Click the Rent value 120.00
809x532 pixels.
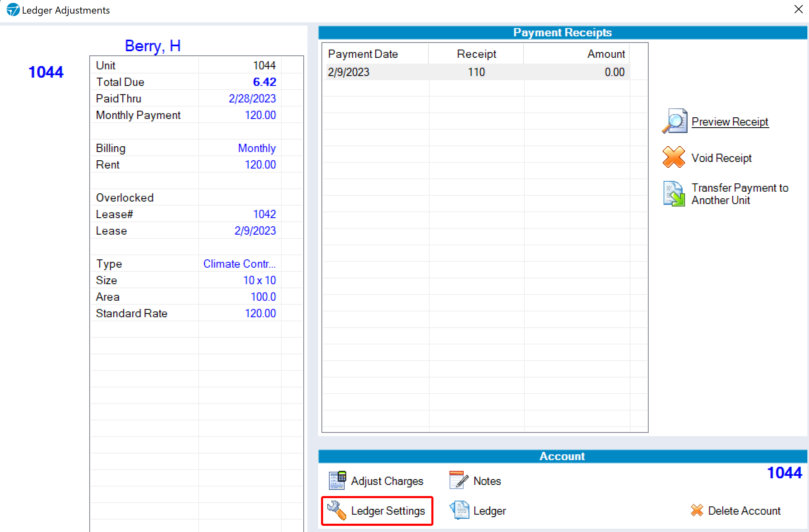coord(260,164)
